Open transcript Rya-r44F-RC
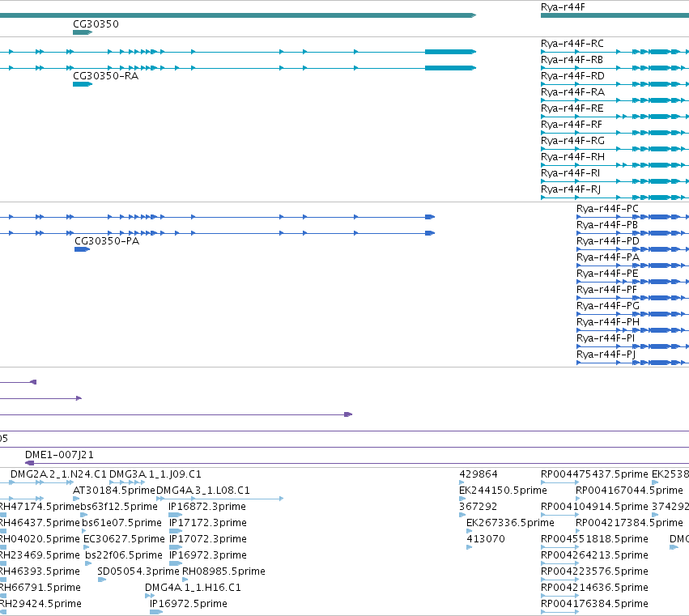 pyautogui.click(x=572, y=44)
